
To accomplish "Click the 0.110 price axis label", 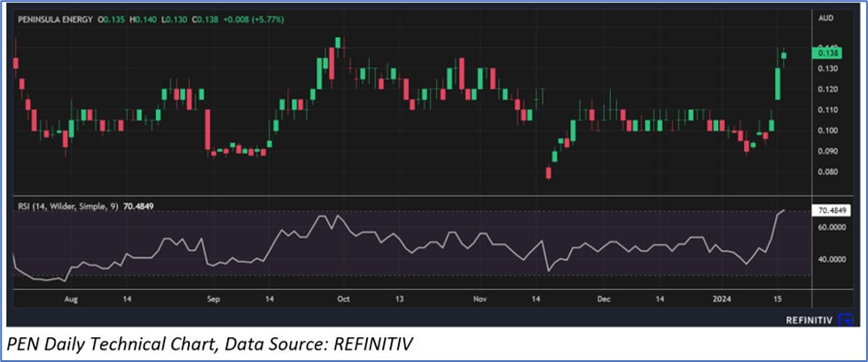I will [827, 110].
